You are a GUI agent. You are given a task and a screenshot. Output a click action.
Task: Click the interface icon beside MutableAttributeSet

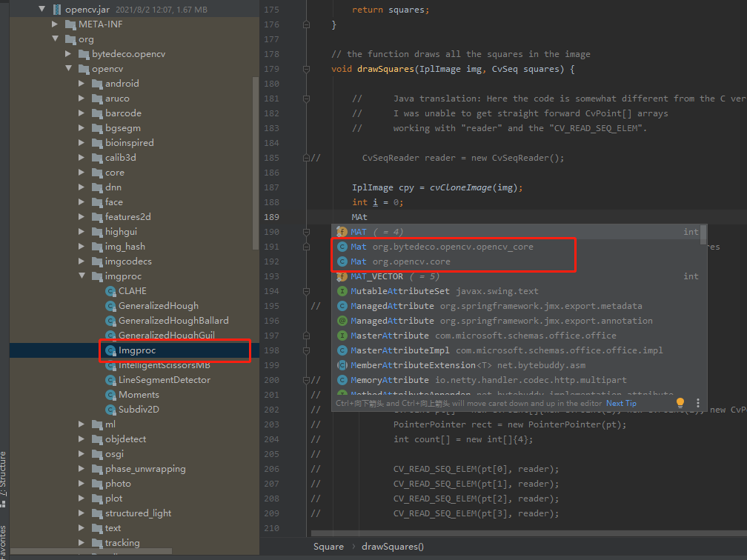tap(342, 291)
